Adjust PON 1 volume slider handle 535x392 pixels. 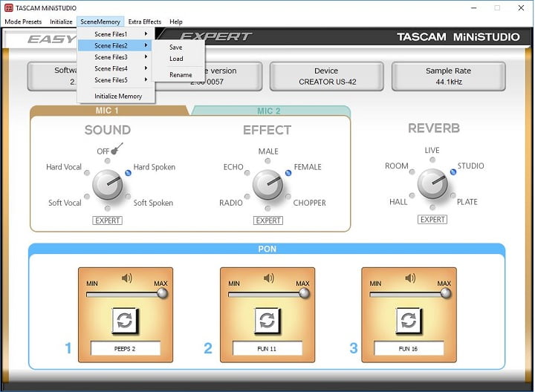[x=163, y=293]
